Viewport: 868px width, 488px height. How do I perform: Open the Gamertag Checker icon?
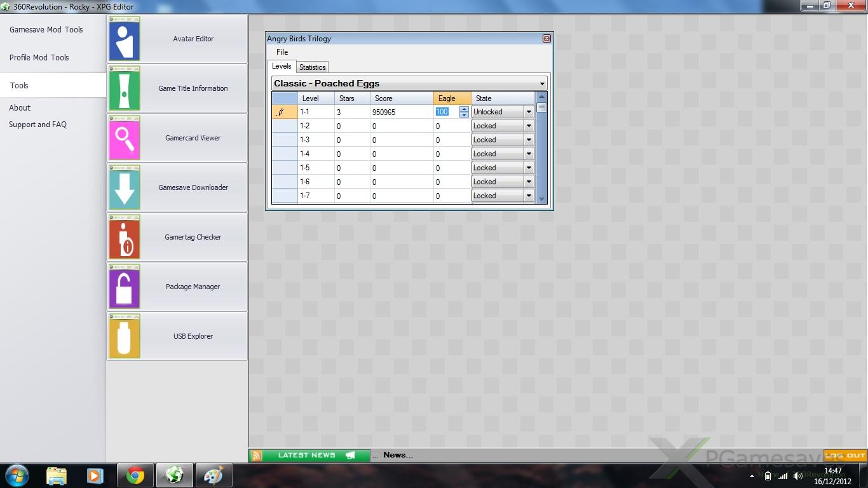point(125,237)
